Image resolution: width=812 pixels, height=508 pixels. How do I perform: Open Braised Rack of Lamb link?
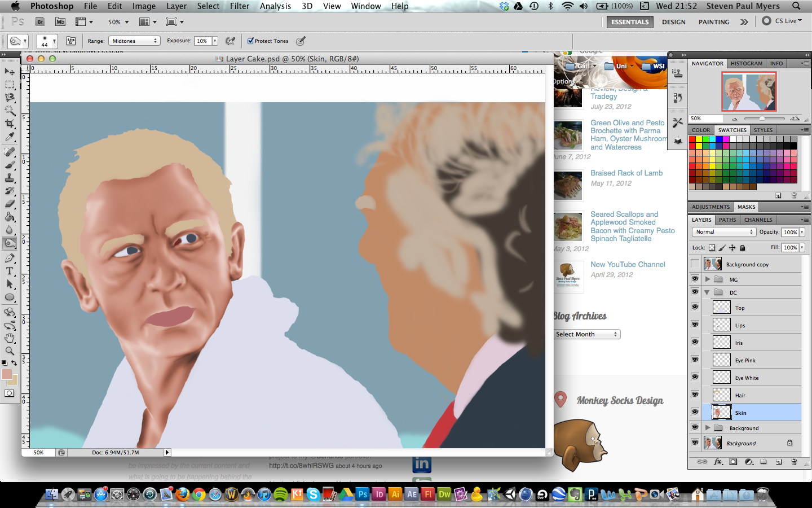(626, 173)
